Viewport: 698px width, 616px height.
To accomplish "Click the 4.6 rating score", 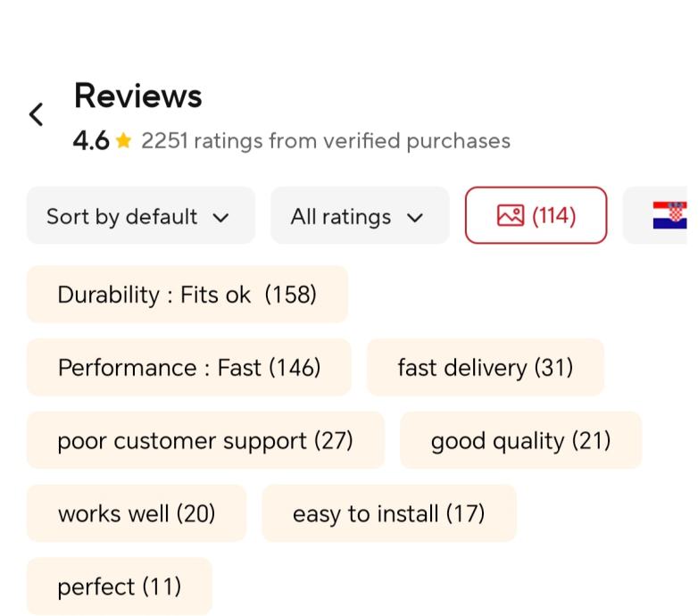I will [91, 141].
